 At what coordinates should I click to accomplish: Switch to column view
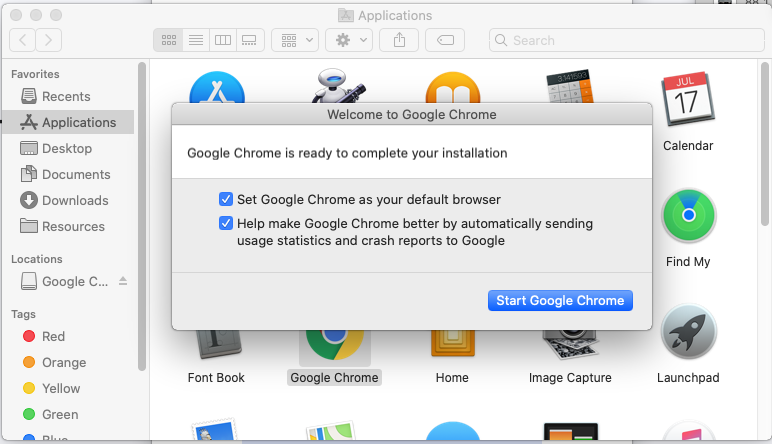223,40
